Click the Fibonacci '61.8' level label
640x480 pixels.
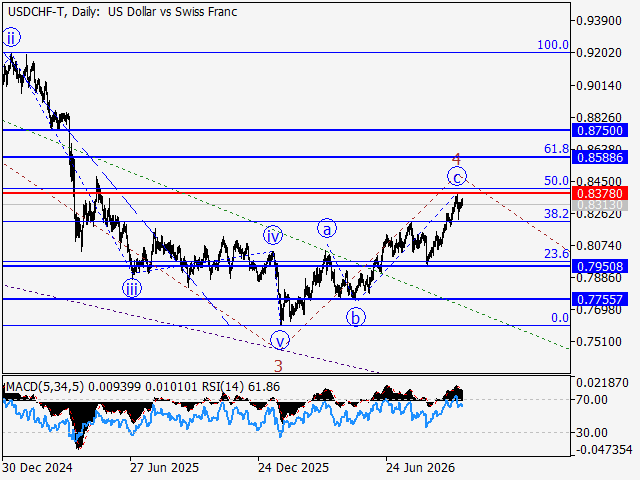coord(556,149)
